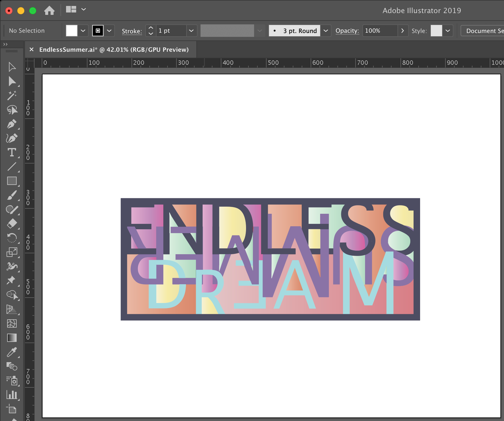Select the Rotate tool
504x421 pixels.
pos(12,238)
